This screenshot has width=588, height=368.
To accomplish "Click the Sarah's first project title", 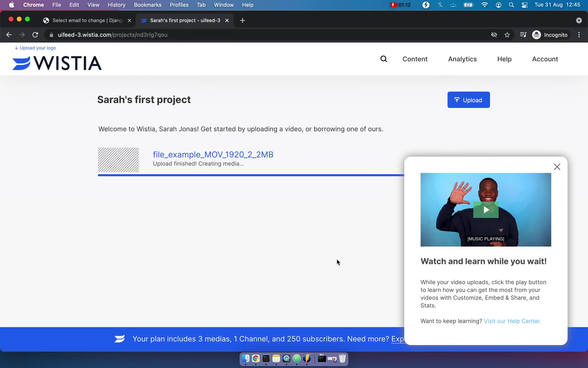I will [x=144, y=100].
